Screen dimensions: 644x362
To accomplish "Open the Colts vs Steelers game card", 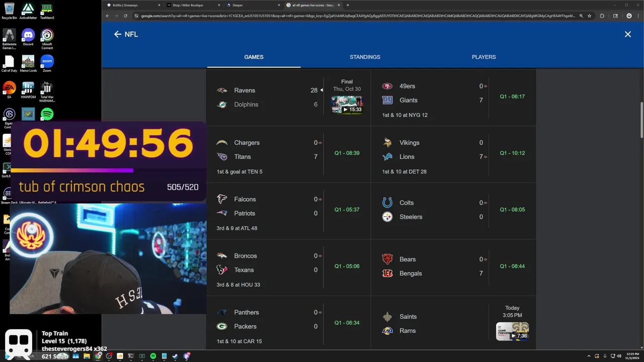I will click(453, 211).
